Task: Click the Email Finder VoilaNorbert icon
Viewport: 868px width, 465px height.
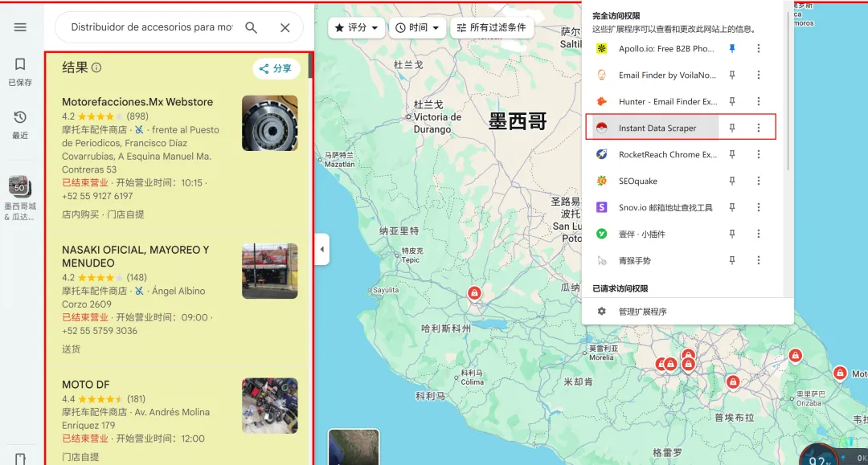Action: 602,75
